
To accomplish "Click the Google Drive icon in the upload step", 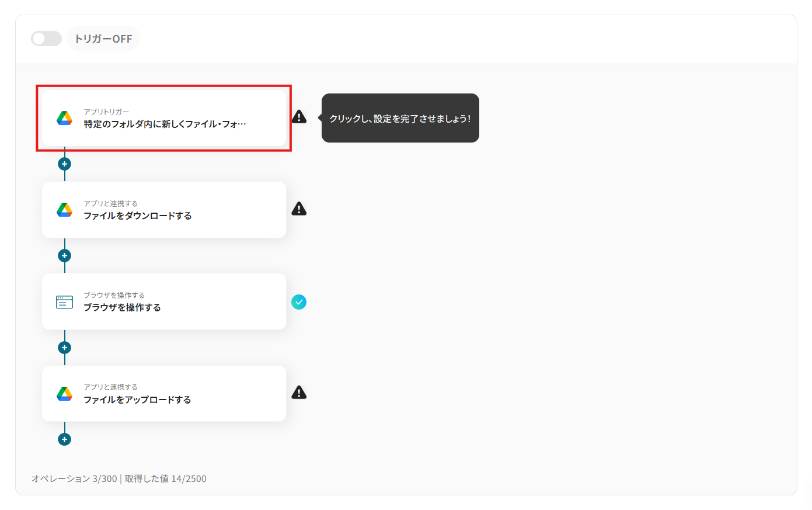I will [x=64, y=394].
